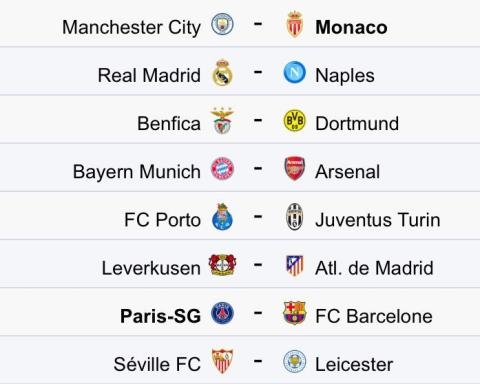Click the Juventus Turin team name
480x384 pixels.
(x=378, y=220)
